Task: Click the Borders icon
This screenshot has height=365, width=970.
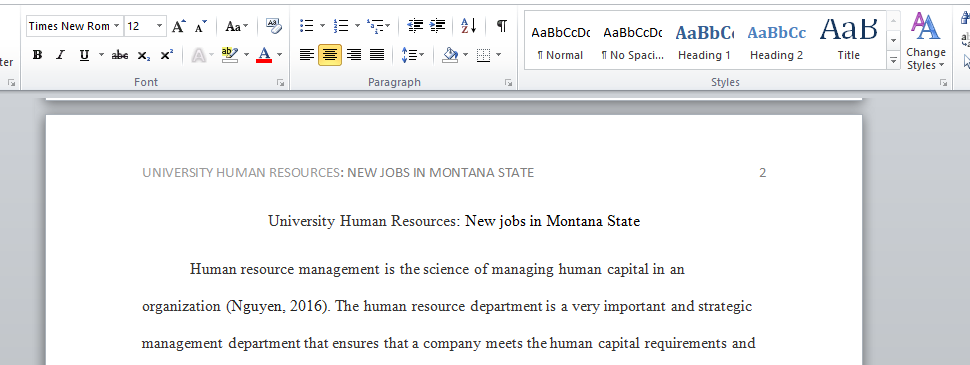Action: [x=483, y=55]
